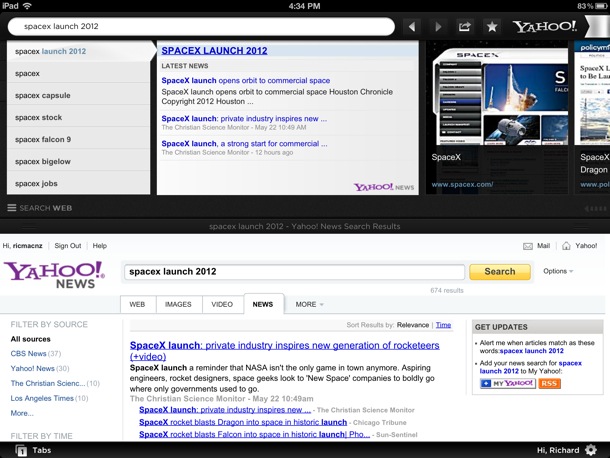Open the Tabs icon in bottom bar

21,450
